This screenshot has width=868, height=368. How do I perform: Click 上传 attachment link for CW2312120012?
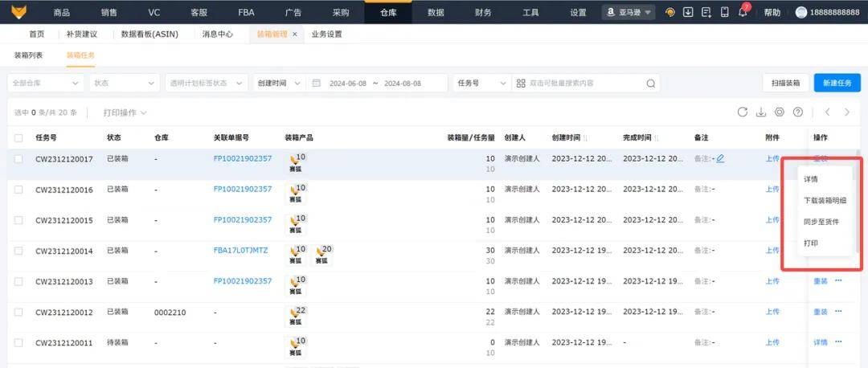coord(772,312)
